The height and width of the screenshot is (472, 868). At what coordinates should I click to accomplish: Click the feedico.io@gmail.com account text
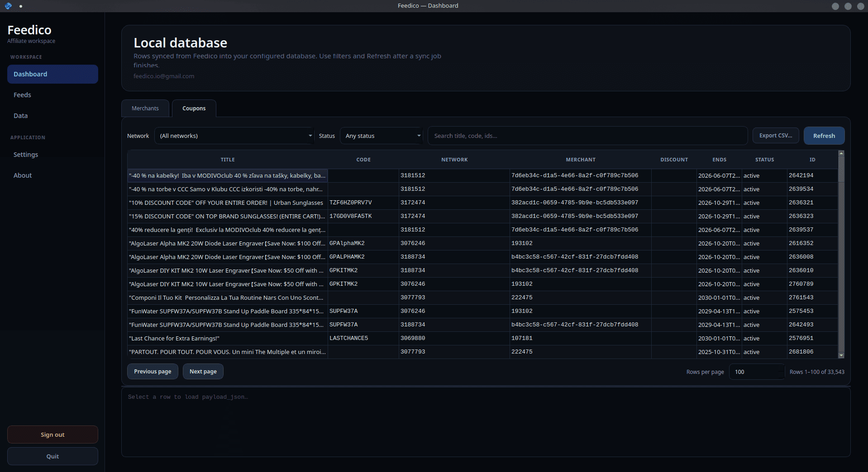[x=164, y=76]
